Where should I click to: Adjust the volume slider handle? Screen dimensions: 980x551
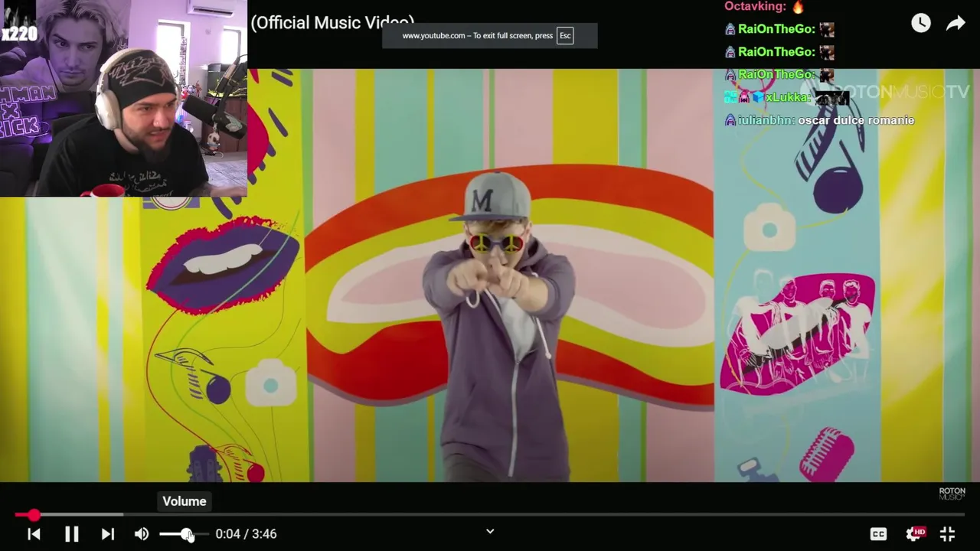(x=187, y=534)
